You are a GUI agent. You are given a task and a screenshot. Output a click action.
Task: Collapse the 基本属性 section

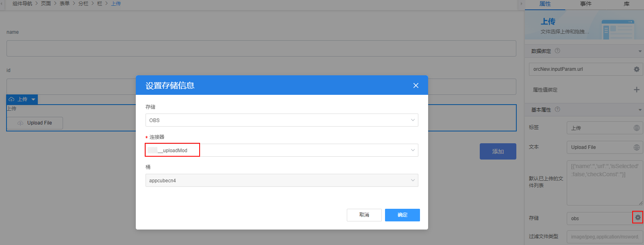[x=640, y=110]
